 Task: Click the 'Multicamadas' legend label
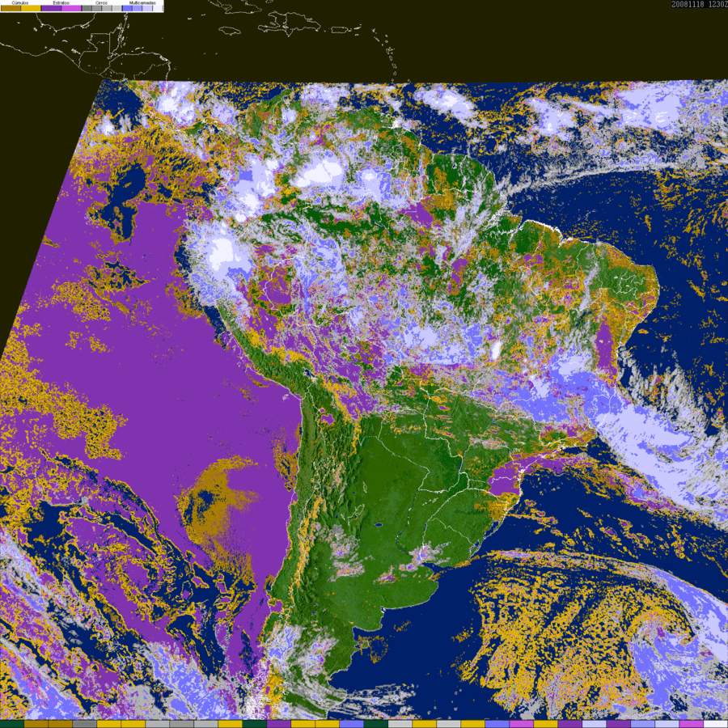pyautogui.click(x=142, y=2)
